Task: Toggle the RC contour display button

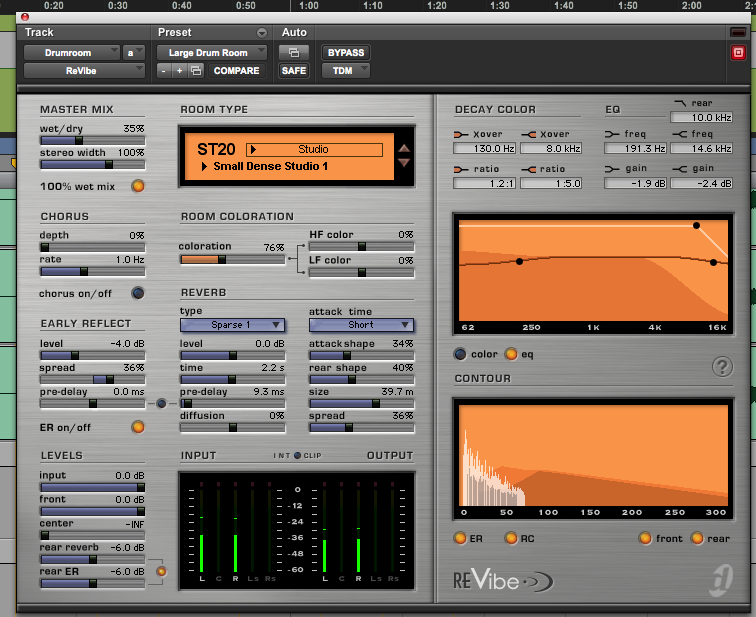Action: (x=511, y=538)
